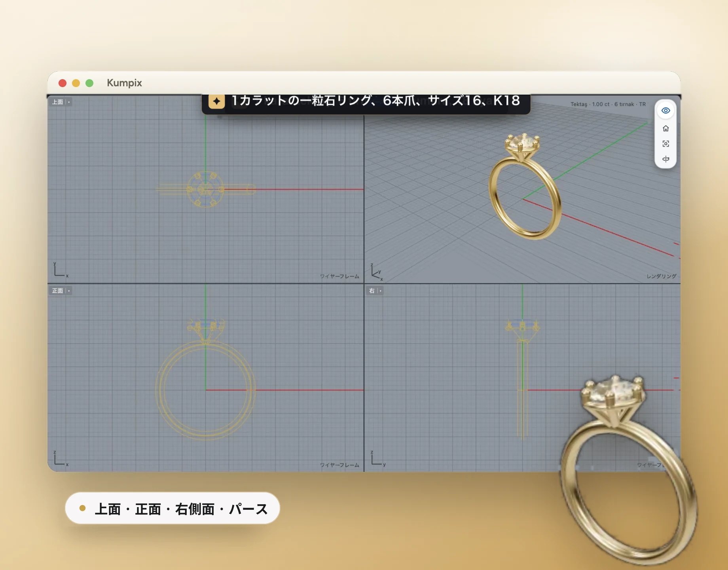This screenshot has width=728, height=570.
Task: Click ワイヤーフレーム label in front view
Action: click(x=339, y=465)
